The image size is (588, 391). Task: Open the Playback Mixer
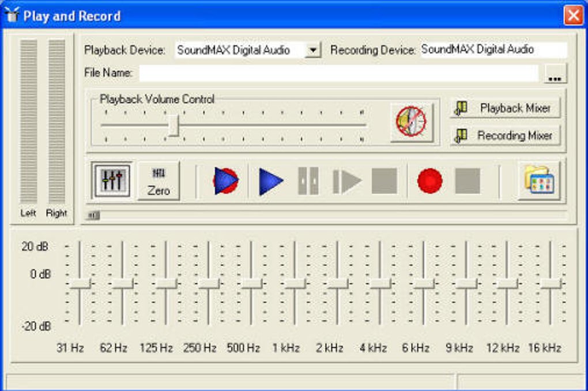coord(505,108)
